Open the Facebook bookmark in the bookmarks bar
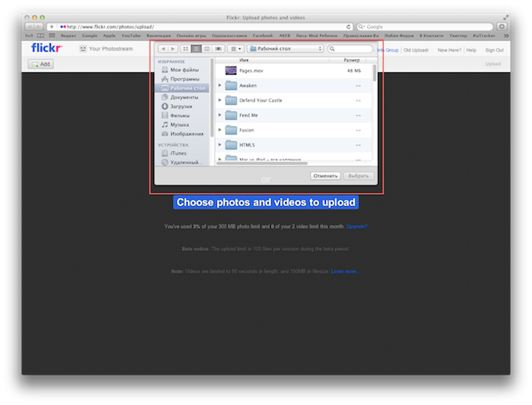 tap(261, 36)
